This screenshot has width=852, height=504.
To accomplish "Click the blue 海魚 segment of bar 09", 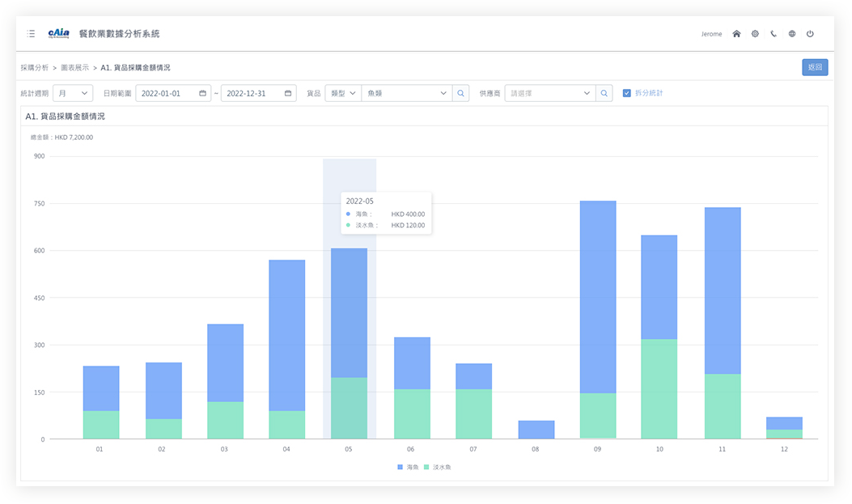I will (x=598, y=297).
